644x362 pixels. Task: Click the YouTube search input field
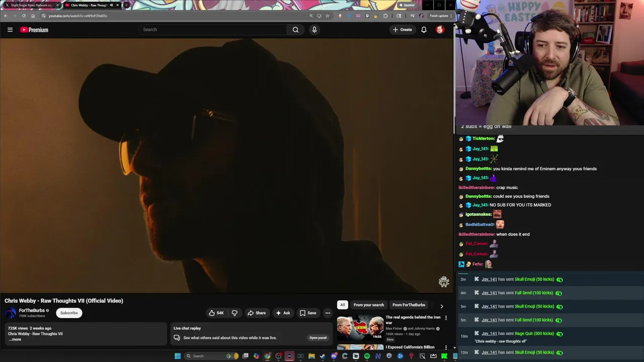pos(214,30)
